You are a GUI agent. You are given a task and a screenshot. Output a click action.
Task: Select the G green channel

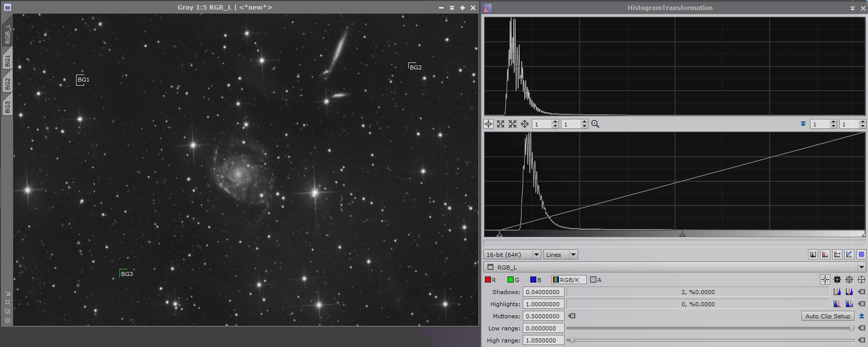[513, 280]
